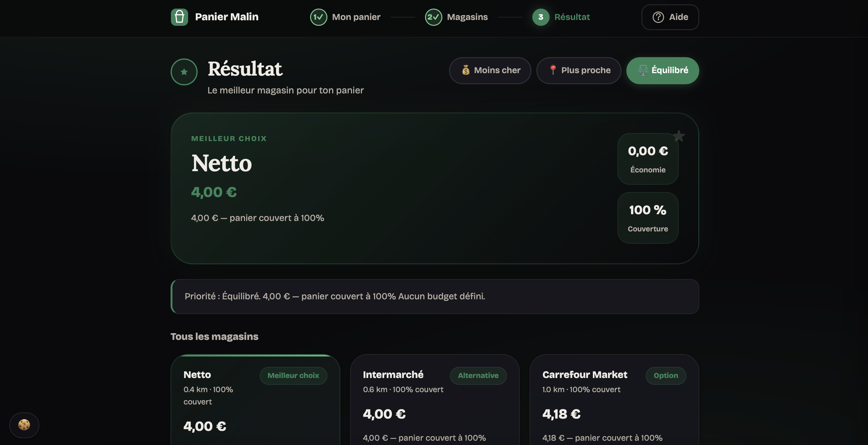
Task: Click the star on the Netto best choice card
Action: click(x=678, y=136)
